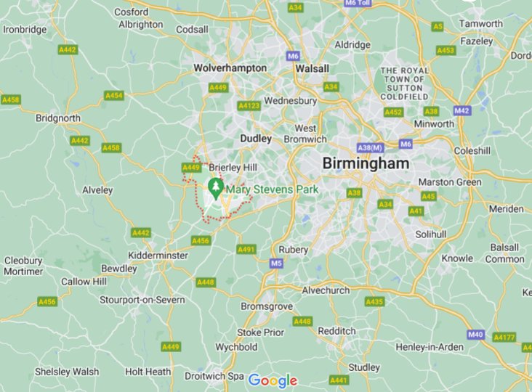The width and height of the screenshot is (532, 392).
Task: Click the A435 road shield
Action: click(374, 301)
